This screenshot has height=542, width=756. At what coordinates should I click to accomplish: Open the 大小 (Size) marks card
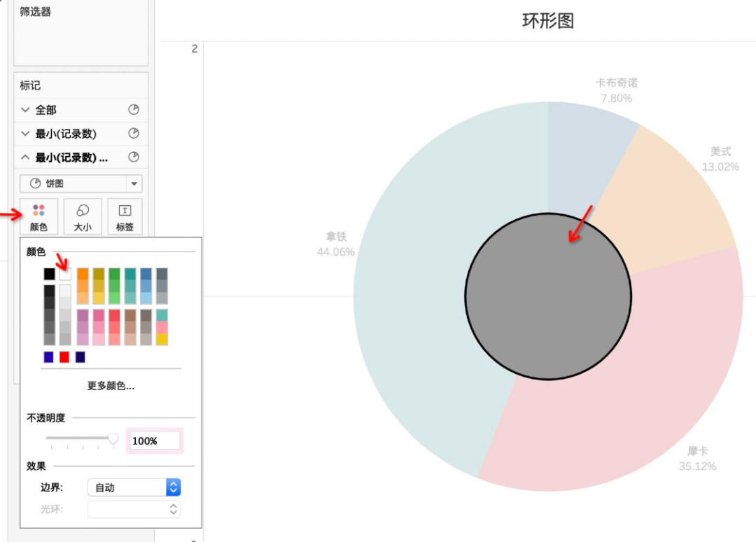click(x=83, y=216)
